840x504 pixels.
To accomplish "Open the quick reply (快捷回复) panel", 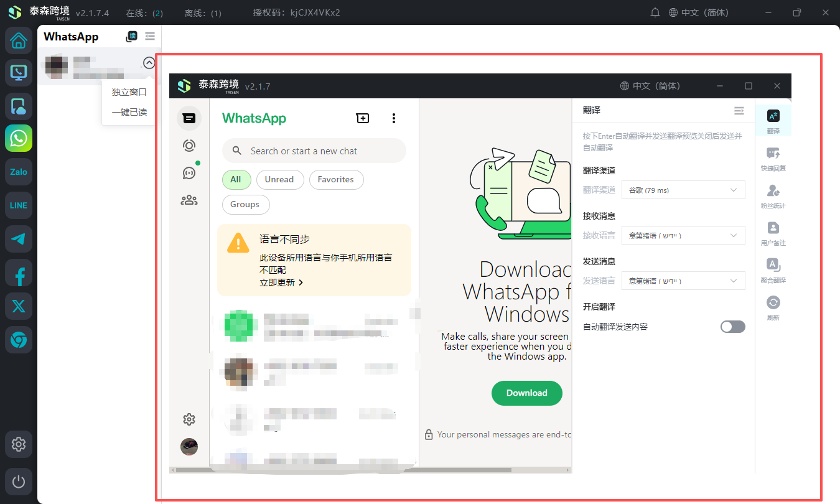I will [x=773, y=158].
